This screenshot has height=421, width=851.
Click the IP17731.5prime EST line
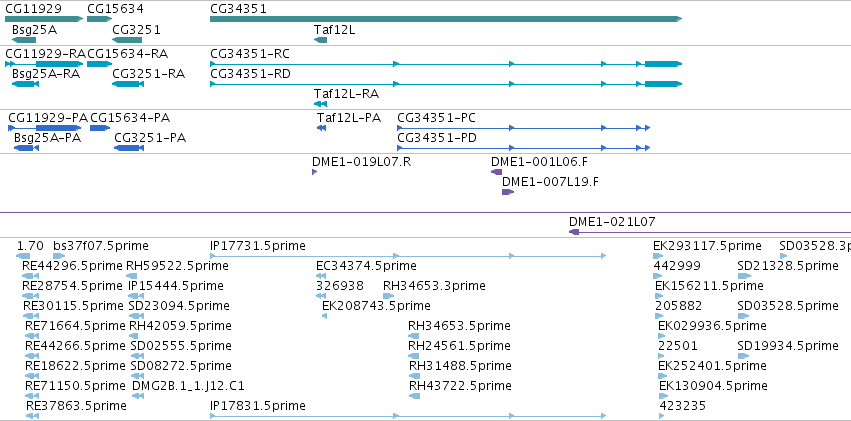point(408,256)
